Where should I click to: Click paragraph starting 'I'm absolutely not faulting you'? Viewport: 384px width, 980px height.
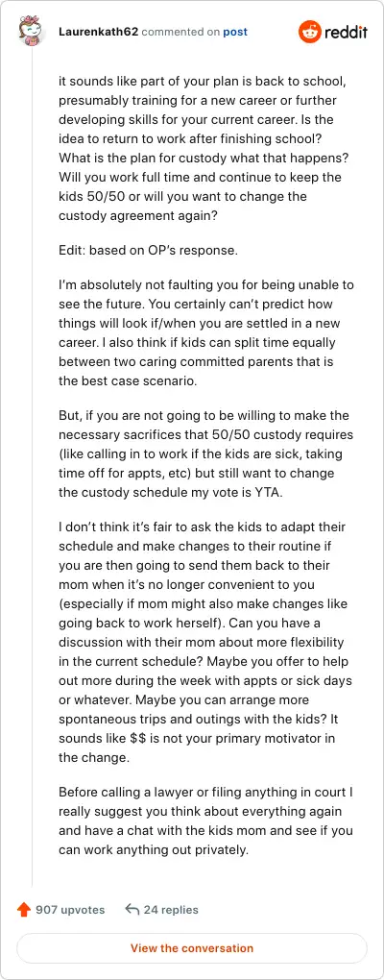click(x=206, y=333)
